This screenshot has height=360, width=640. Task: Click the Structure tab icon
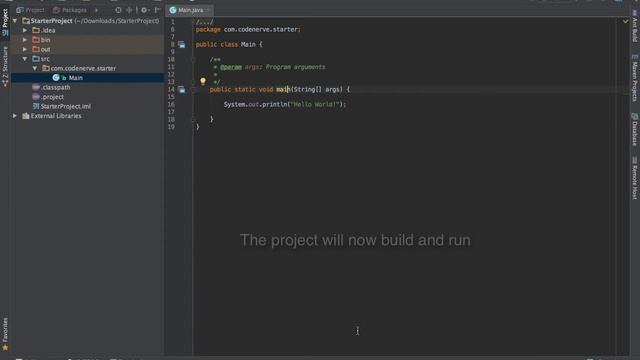pos(5,83)
